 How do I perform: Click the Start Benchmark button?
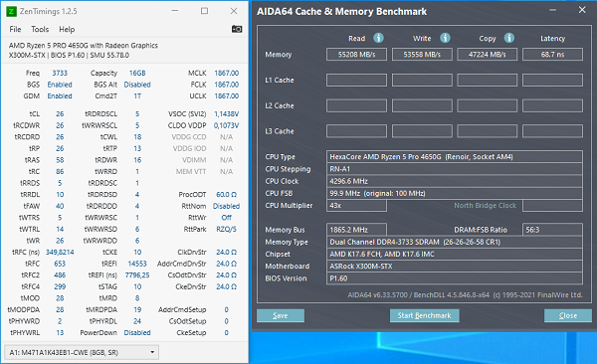424,315
